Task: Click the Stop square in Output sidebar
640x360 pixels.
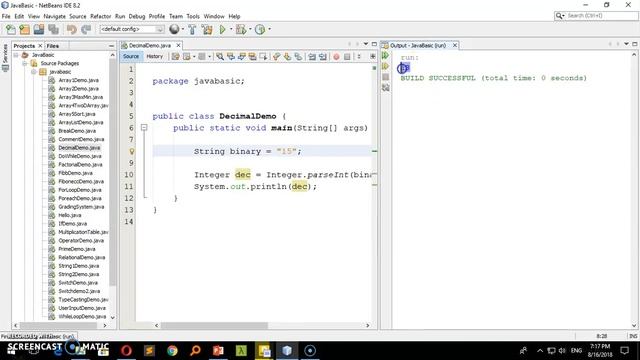Action: [x=385, y=77]
